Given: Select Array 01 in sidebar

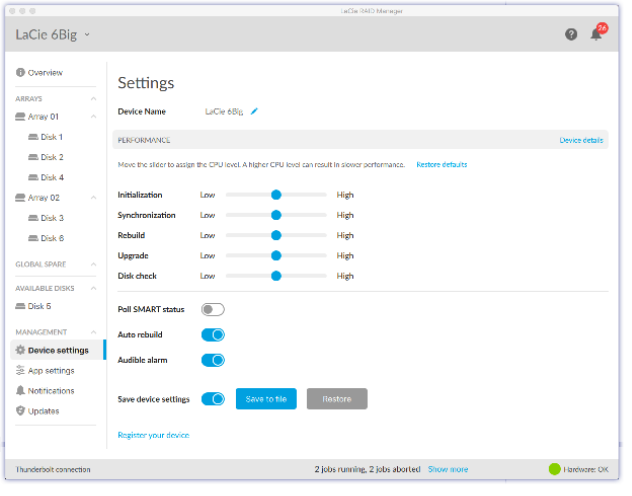Looking at the screenshot, I should (x=44, y=118).
